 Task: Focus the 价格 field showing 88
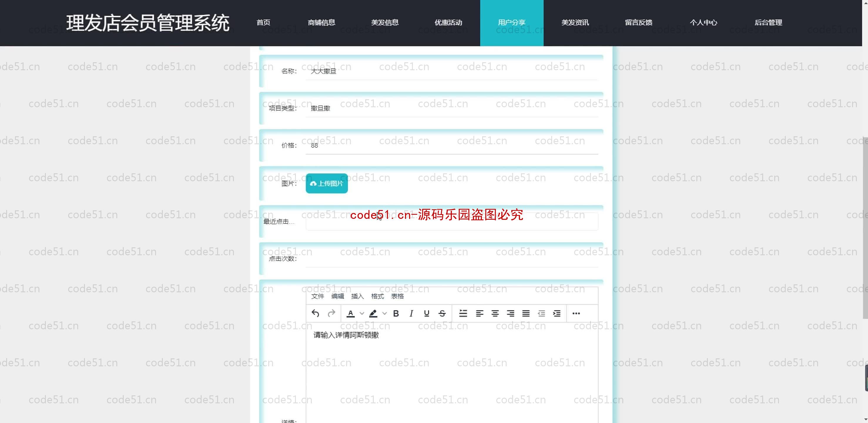[452, 145]
